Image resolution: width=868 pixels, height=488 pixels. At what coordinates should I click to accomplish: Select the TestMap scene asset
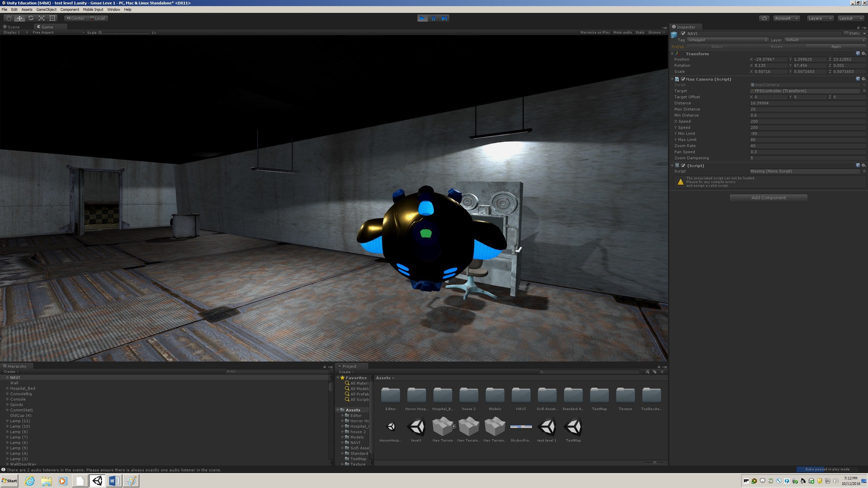click(573, 430)
